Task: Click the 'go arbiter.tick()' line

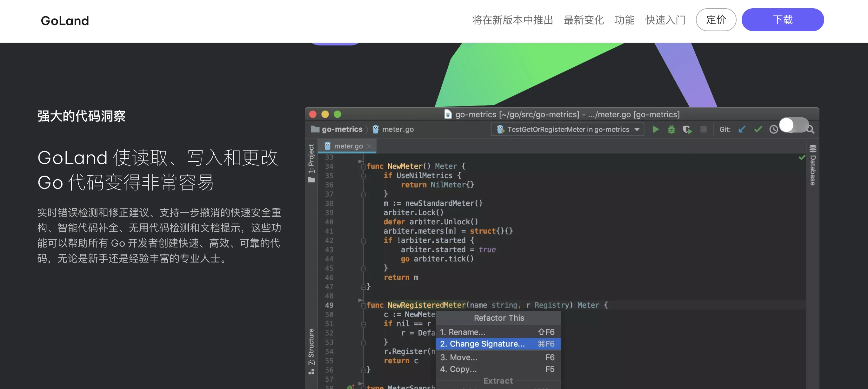Action: click(x=437, y=259)
